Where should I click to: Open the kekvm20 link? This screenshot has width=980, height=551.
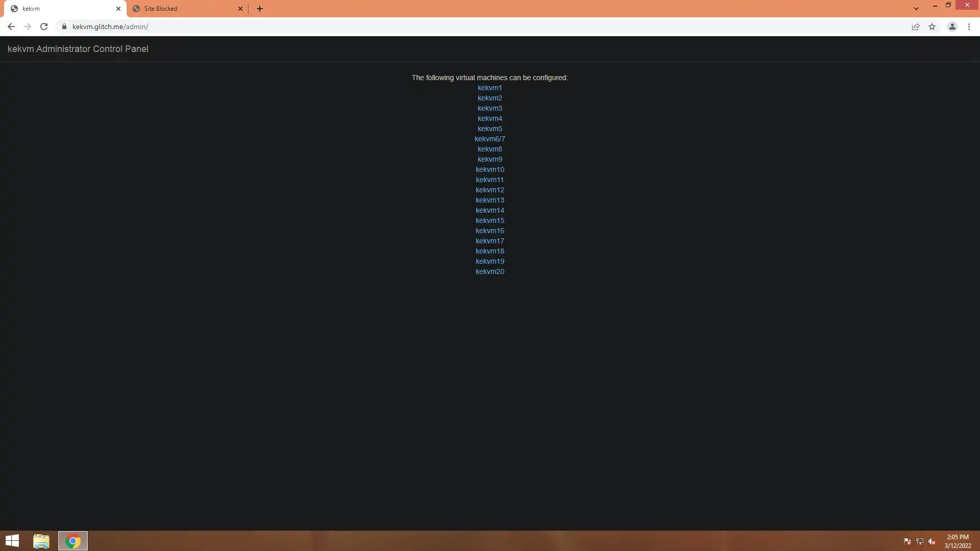point(489,271)
